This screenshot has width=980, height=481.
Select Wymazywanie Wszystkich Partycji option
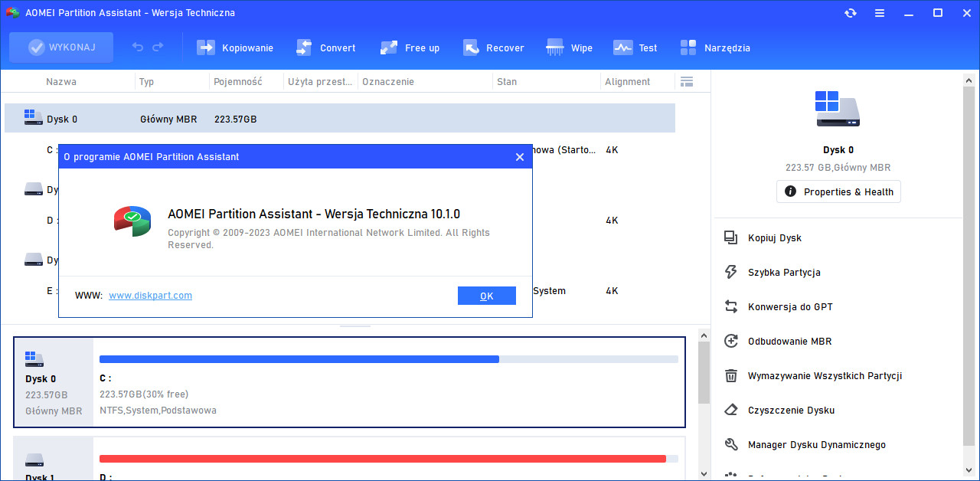tap(825, 376)
